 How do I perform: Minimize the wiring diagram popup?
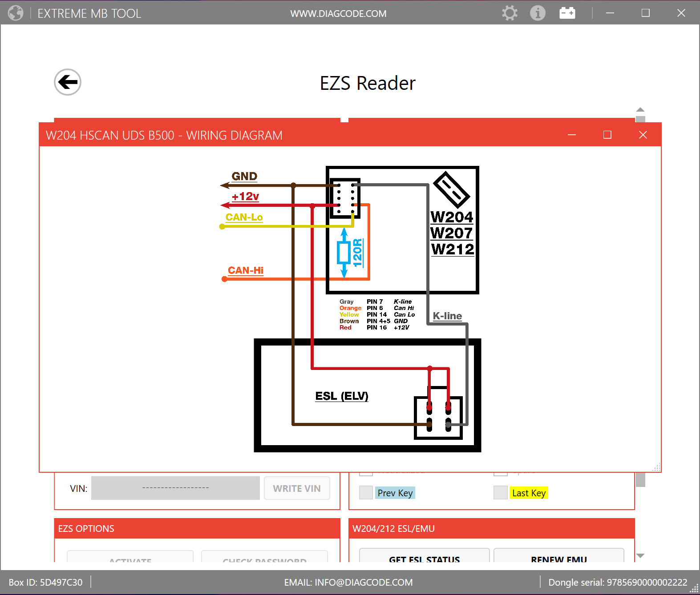tap(572, 135)
